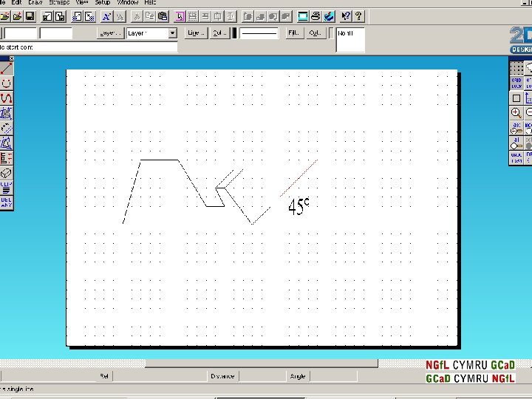
Task: Choose the DEL ANY delete tool
Action: [7, 202]
